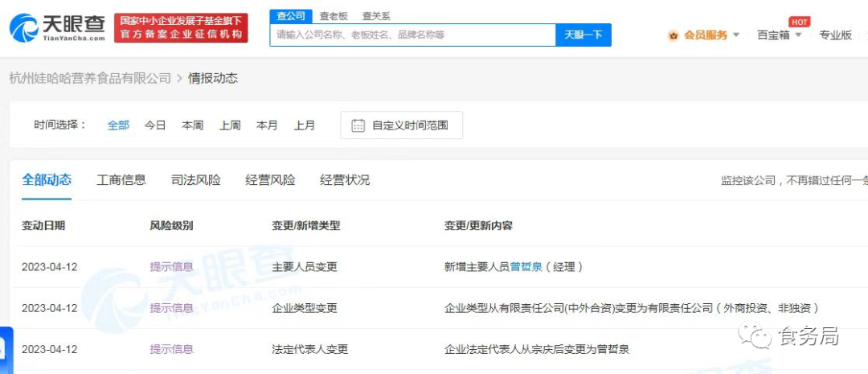Select the 本月 time filter

[x=267, y=125]
